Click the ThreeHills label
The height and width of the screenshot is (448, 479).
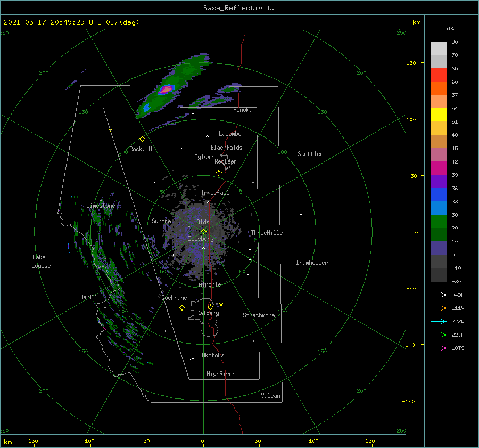coord(267,233)
